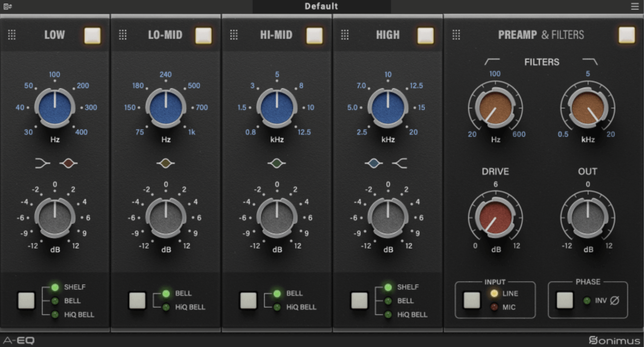644x347 pixels.
Task: Click the HI-MID band drag handle icon
Action: [234, 35]
